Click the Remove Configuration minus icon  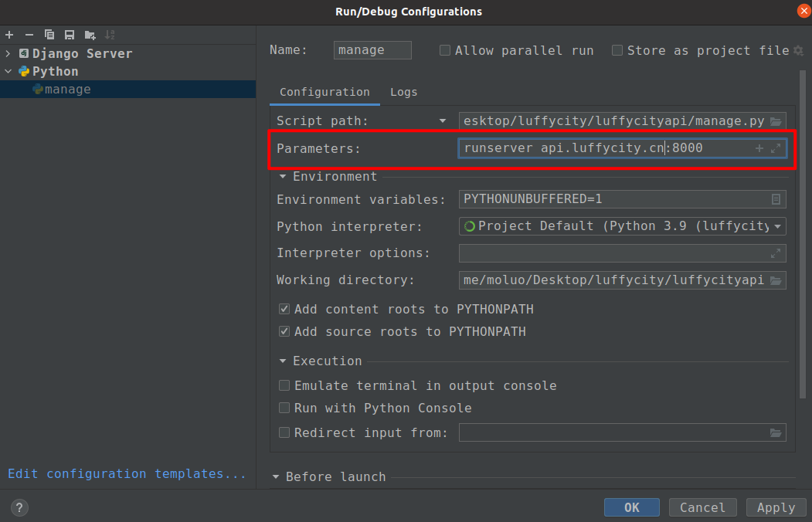(29, 35)
